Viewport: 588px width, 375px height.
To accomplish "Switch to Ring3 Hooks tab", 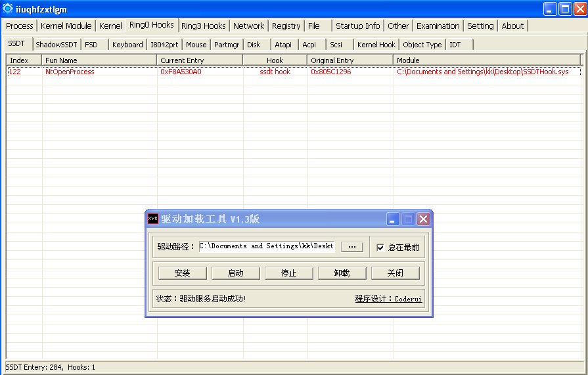I will coord(204,26).
